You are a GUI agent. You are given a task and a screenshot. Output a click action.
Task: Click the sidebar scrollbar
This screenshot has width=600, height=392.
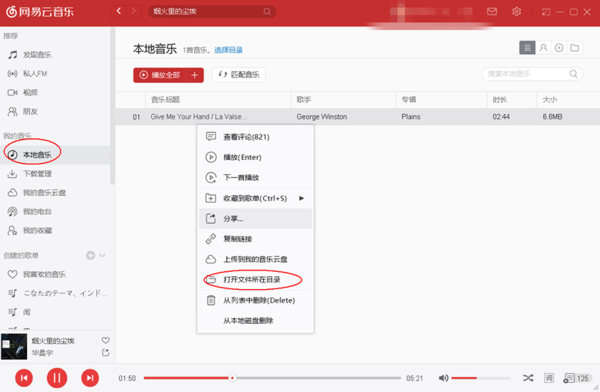112,106
